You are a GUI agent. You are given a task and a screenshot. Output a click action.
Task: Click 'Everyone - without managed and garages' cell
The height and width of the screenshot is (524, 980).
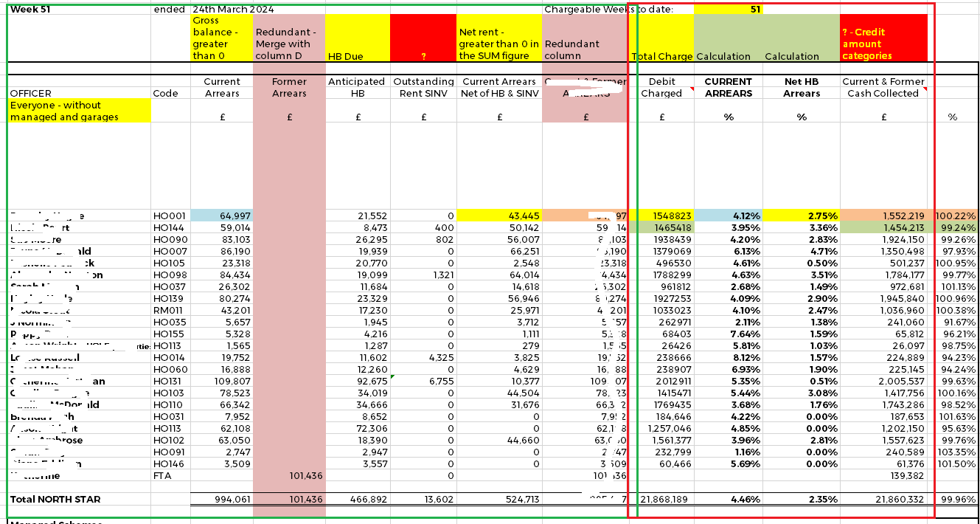point(79,111)
